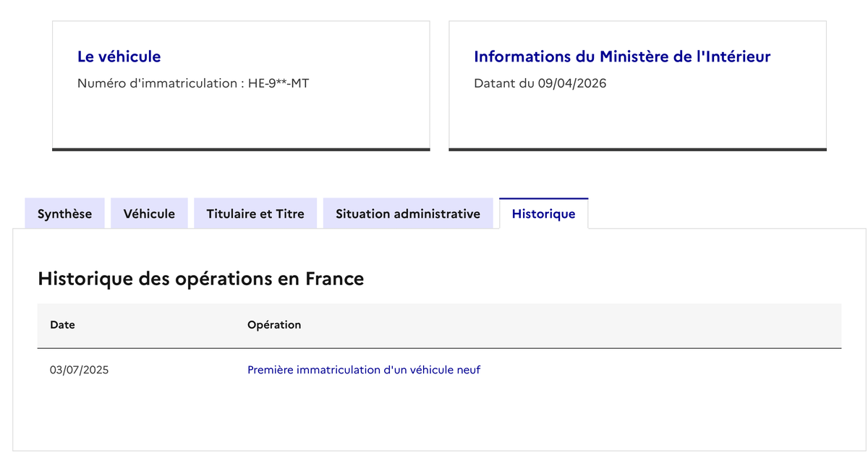The height and width of the screenshot is (461, 868).
Task: Click the dark bottom border of the Ministère card
Action: 637,150
